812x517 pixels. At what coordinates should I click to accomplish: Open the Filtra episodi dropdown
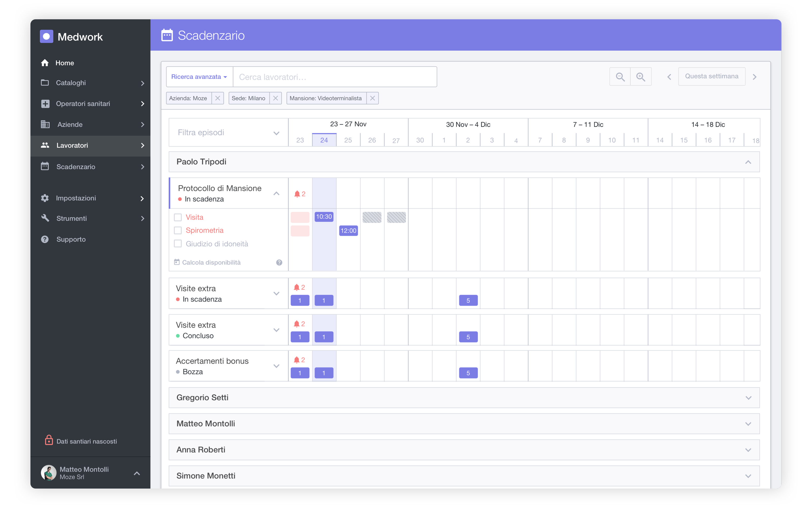point(229,132)
